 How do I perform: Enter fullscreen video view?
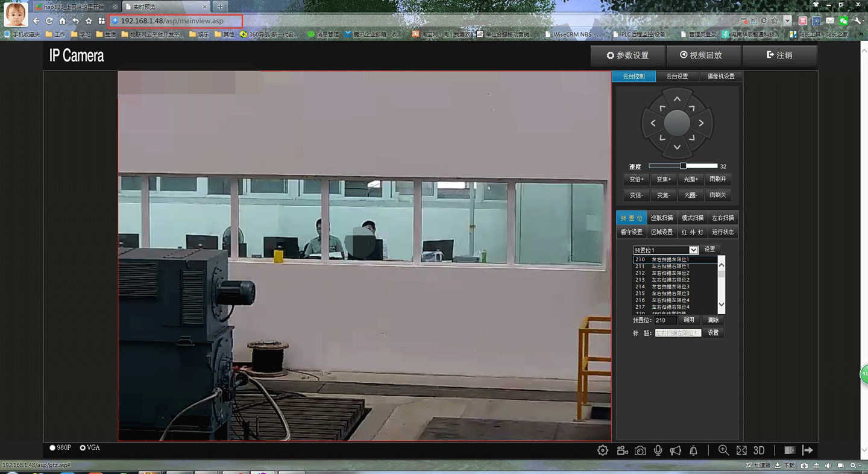click(x=741, y=450)
